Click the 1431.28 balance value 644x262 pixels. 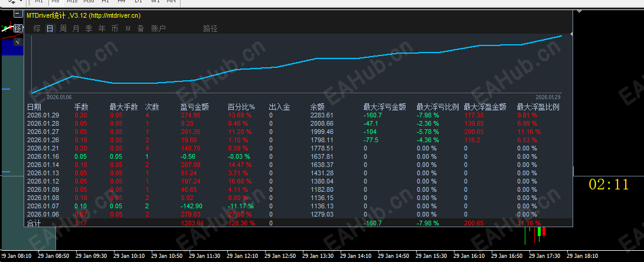[x=322, y=173]
